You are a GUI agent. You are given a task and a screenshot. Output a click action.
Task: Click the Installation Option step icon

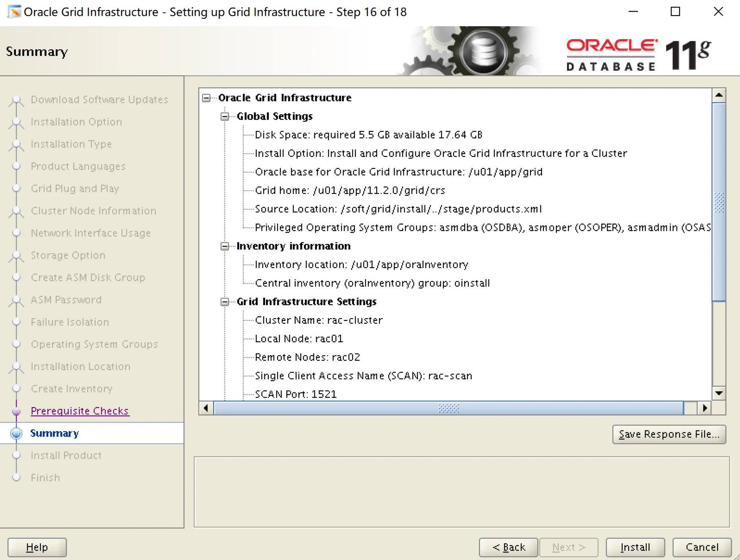(16, 122)
